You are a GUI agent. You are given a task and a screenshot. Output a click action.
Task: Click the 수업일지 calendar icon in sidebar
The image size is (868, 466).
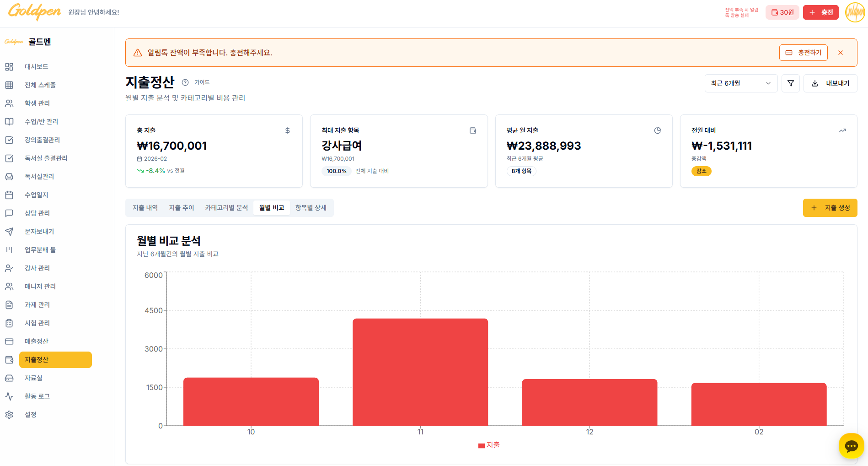[9, 195]
